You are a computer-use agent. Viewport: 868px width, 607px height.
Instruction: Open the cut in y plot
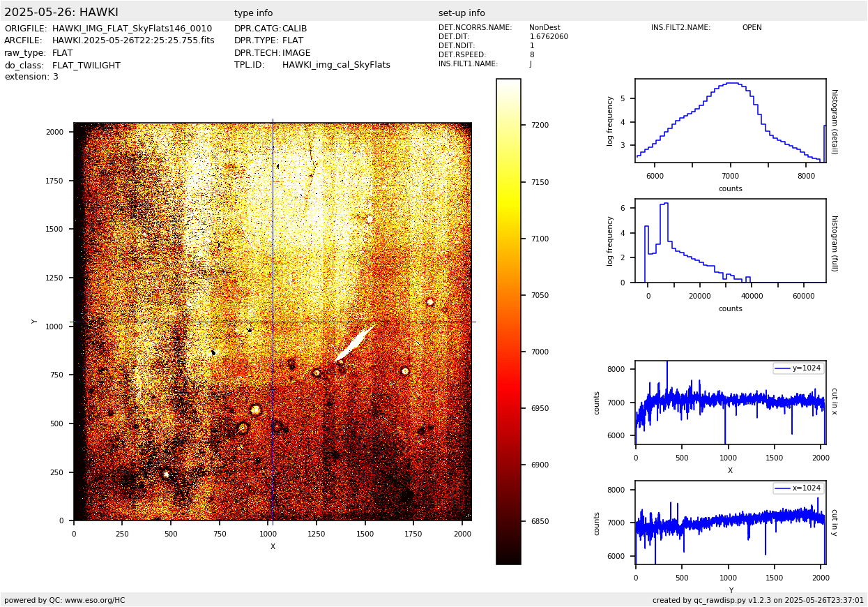[730, 523]
